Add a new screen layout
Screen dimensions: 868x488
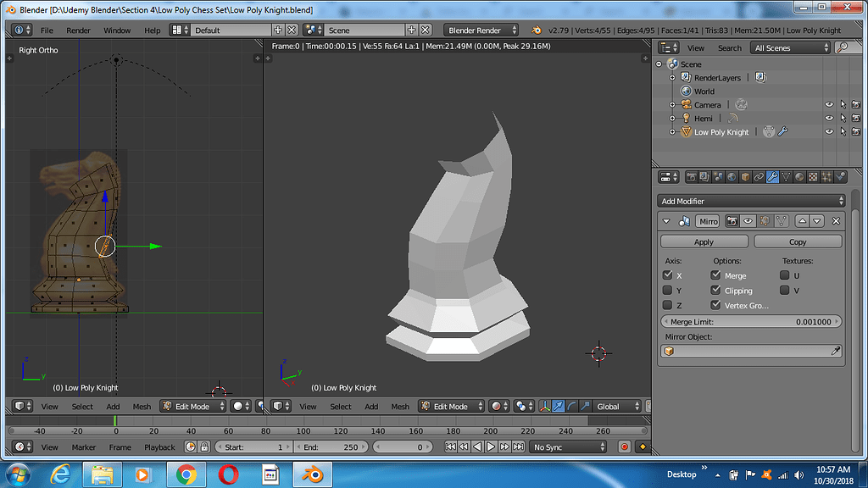coord(278,30)
